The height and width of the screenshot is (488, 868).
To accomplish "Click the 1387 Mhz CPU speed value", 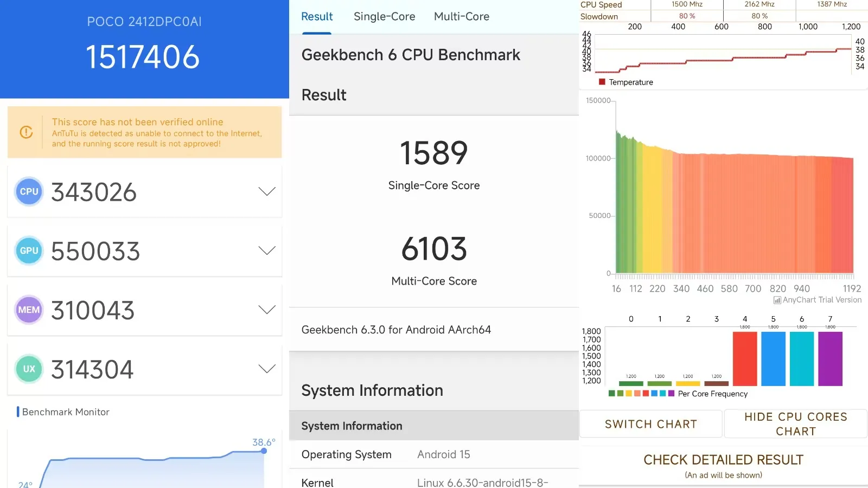I will tap(832, 4).
